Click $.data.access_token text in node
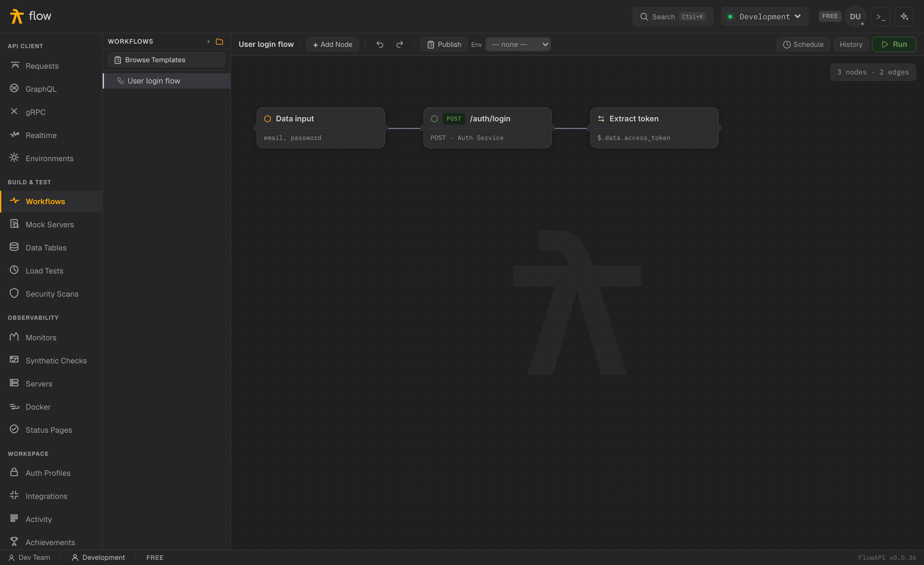924x565 pixels. [x=634, y=138]
